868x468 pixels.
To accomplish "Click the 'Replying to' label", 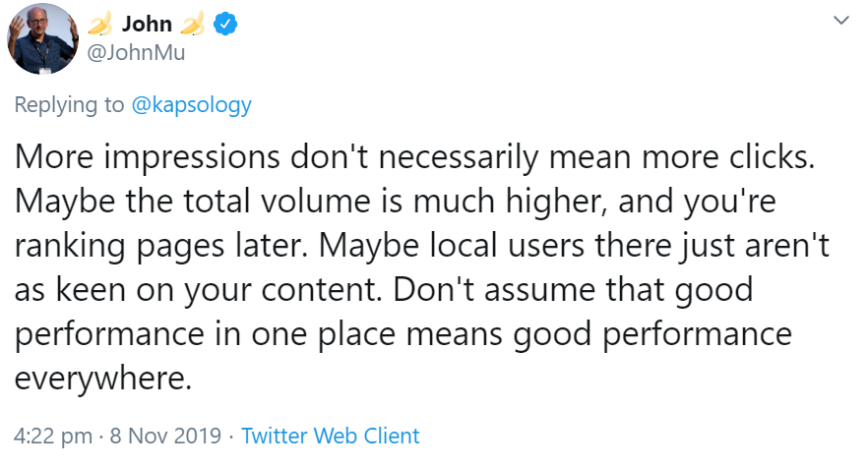I will tap(69, 105).
